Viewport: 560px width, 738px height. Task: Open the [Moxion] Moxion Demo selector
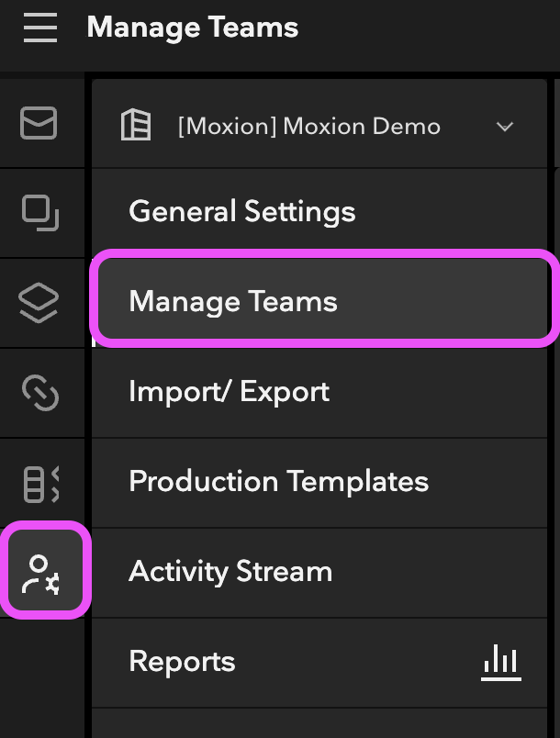tap(319, 124)
